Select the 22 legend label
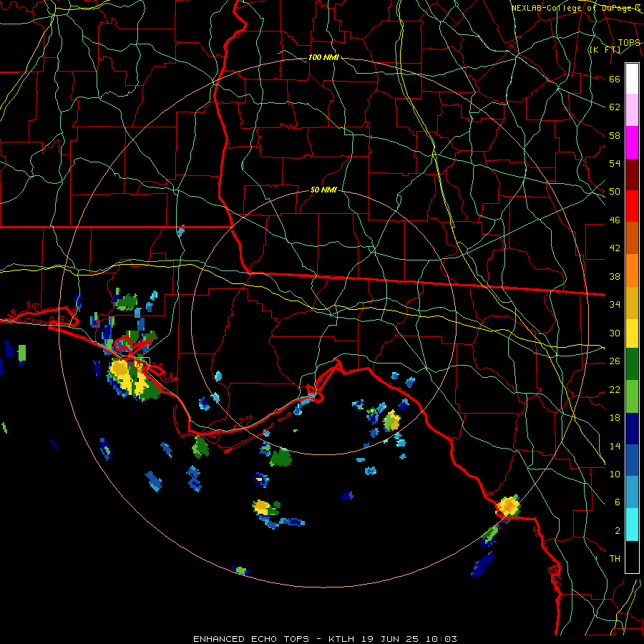 point(615,390)
